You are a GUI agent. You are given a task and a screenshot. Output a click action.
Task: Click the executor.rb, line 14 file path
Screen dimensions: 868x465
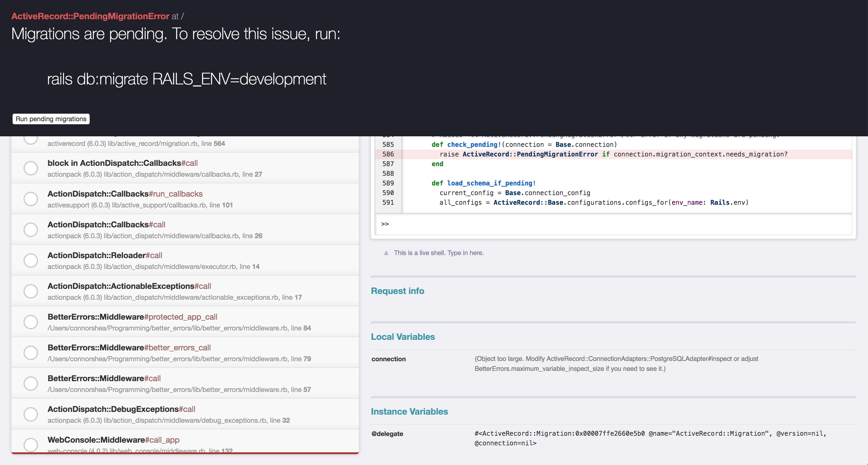coord(154,267)
